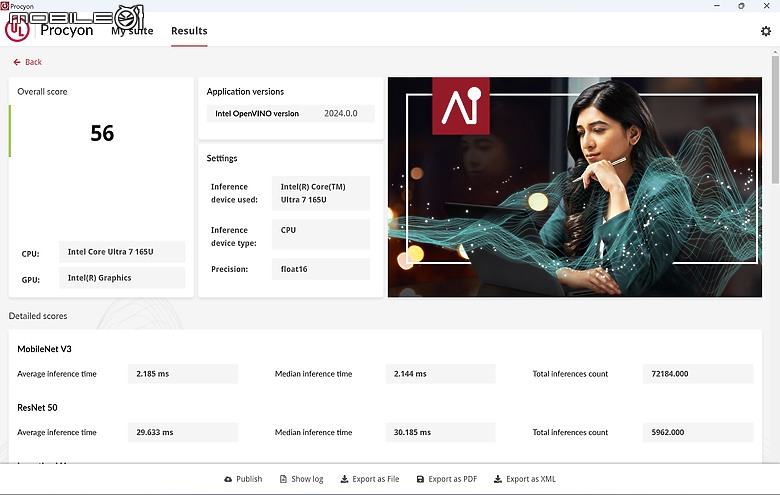The image size is (780, 495).
Task: Click the Detailed scores heading
Action: click(38, 316)
